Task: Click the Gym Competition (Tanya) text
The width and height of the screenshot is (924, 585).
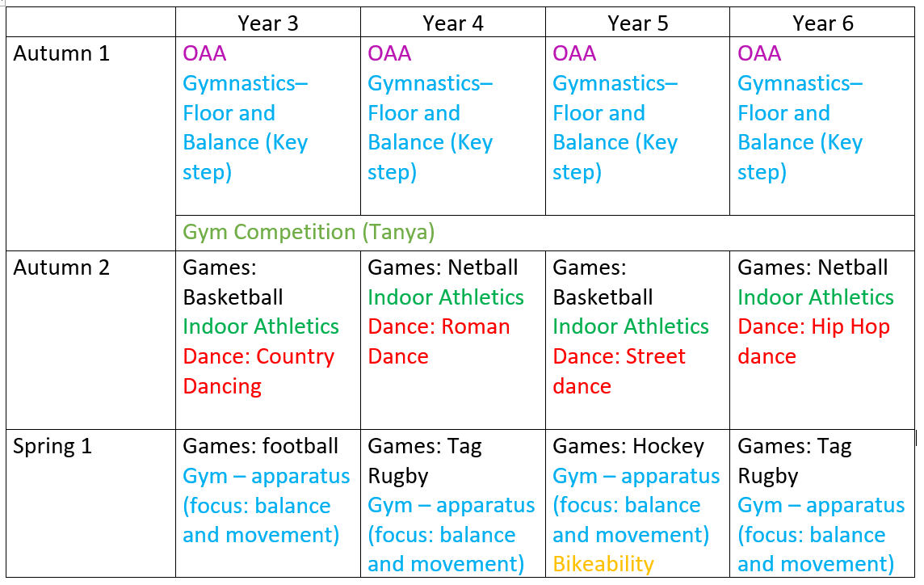Action: tap(309, 233)
